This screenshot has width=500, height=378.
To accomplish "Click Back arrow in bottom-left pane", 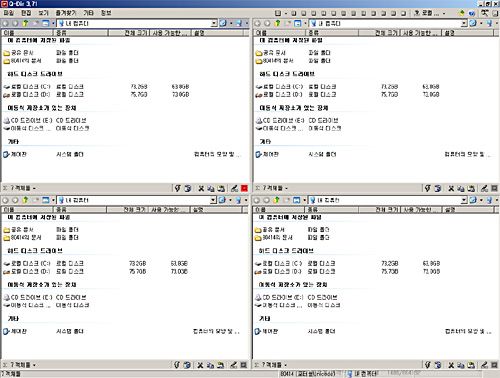I will [6, 200].
